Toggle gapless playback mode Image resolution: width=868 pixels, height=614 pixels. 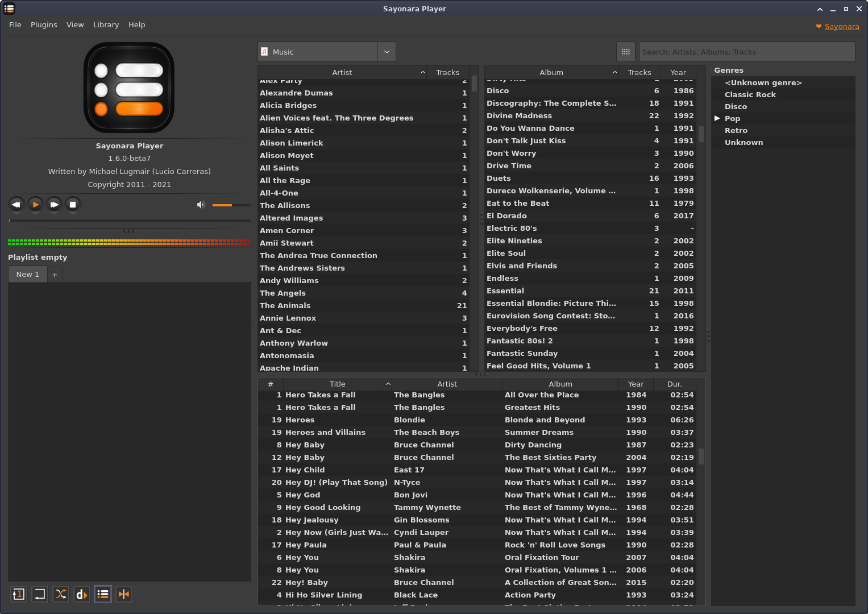[x=124, y=594]
